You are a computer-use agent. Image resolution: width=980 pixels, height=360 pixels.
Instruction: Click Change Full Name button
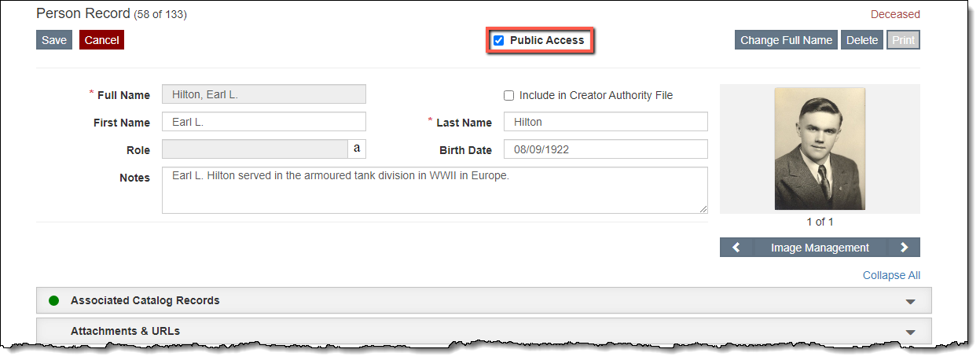pyautogui.click(x=786, y=40)
